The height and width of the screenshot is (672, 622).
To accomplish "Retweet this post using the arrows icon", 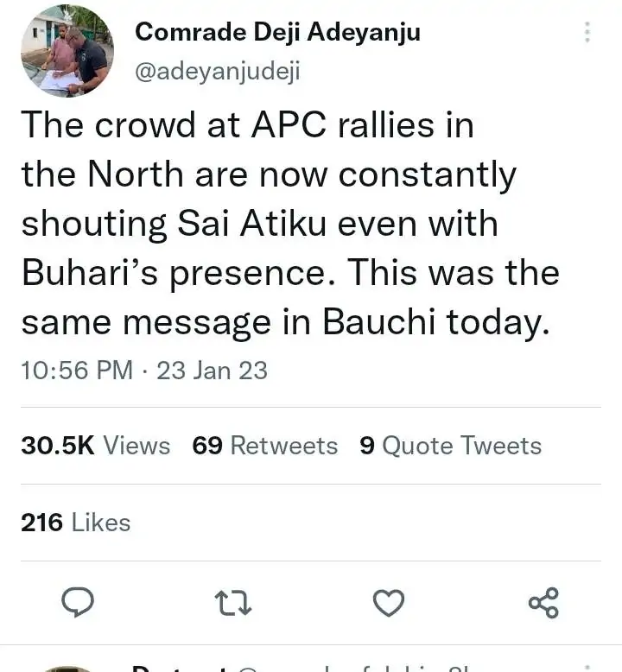I will coord(234,602).
